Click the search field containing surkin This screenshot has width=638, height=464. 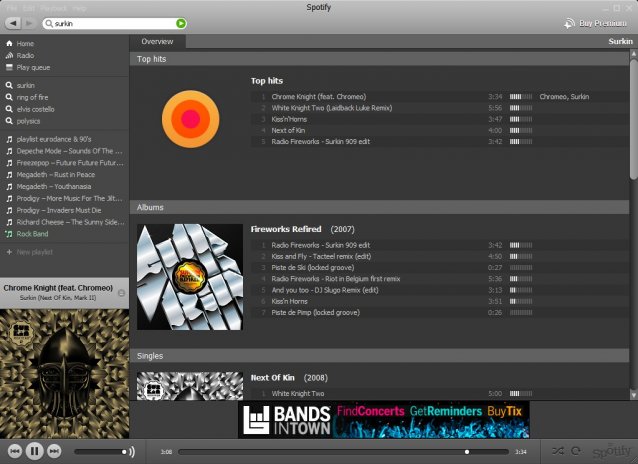(x=114, y=24)
